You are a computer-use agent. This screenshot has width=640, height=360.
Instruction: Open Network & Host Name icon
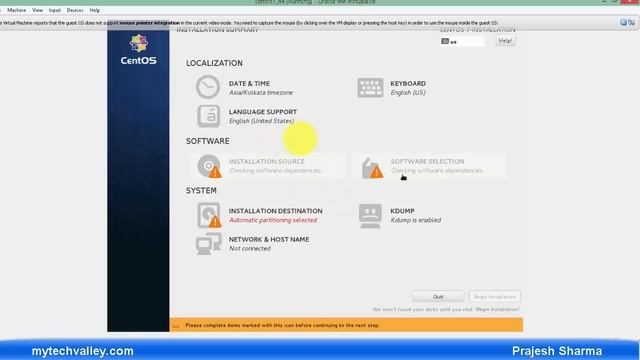coord(208,244)
